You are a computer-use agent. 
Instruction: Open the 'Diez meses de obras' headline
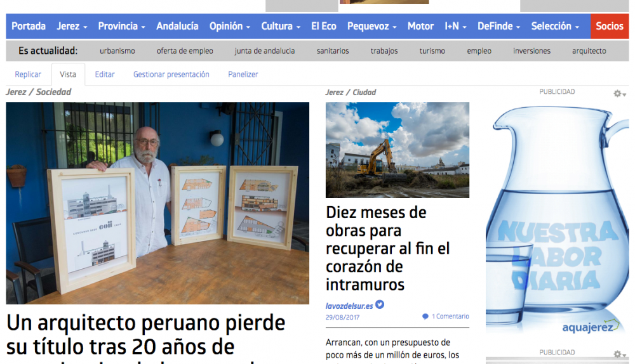tap(376, 248)
